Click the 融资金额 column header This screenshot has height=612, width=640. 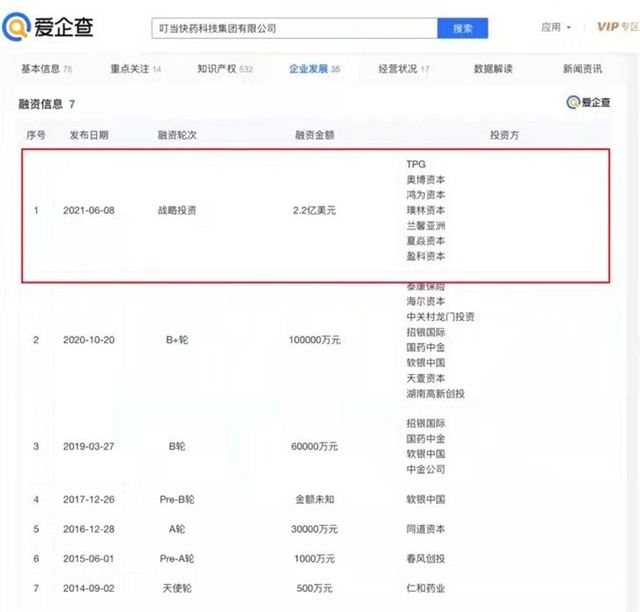[x=314, y=135]
